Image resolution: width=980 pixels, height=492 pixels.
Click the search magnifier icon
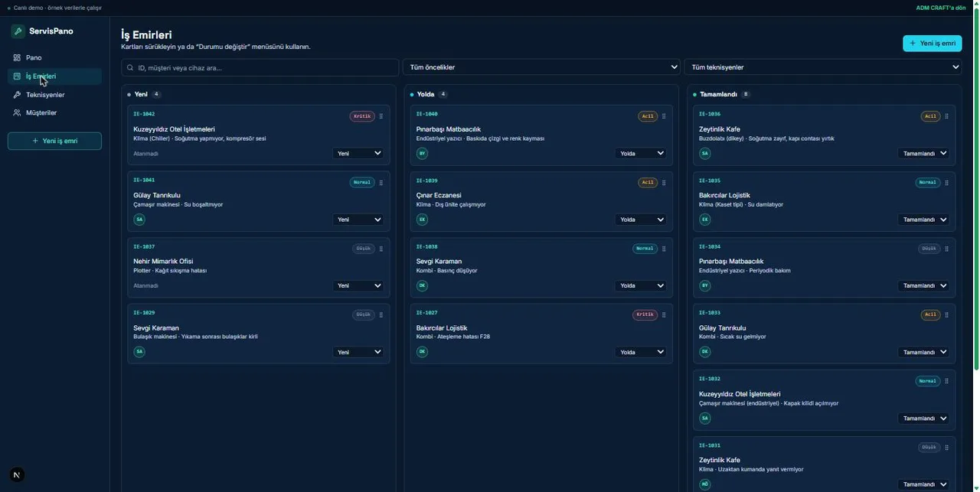[x=130, y=67]
